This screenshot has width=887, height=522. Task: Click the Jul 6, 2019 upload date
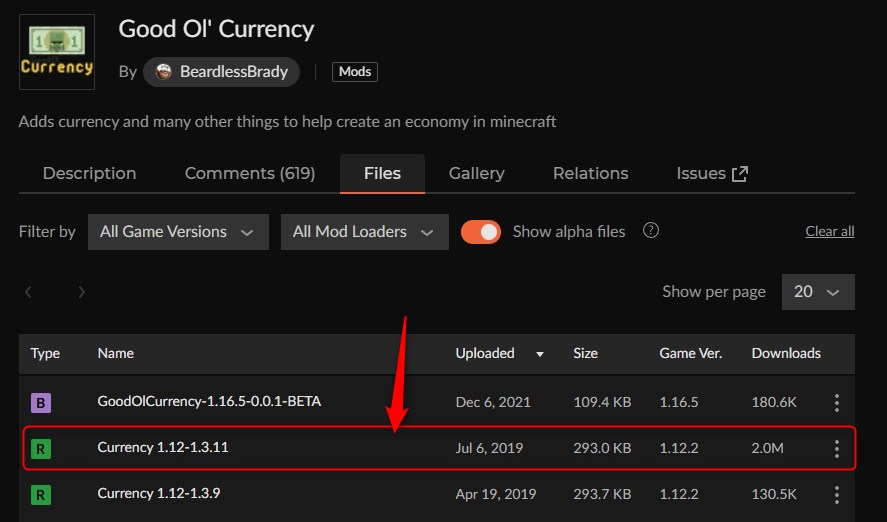click(x=489, y=448)
